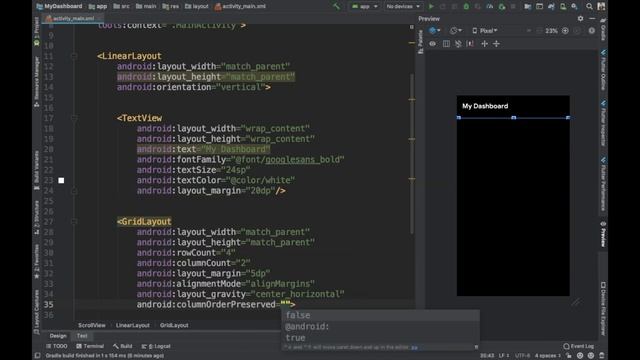The image size is (640, 360).
Task: Open Design Surface layers dropdown
Action: 434,31
